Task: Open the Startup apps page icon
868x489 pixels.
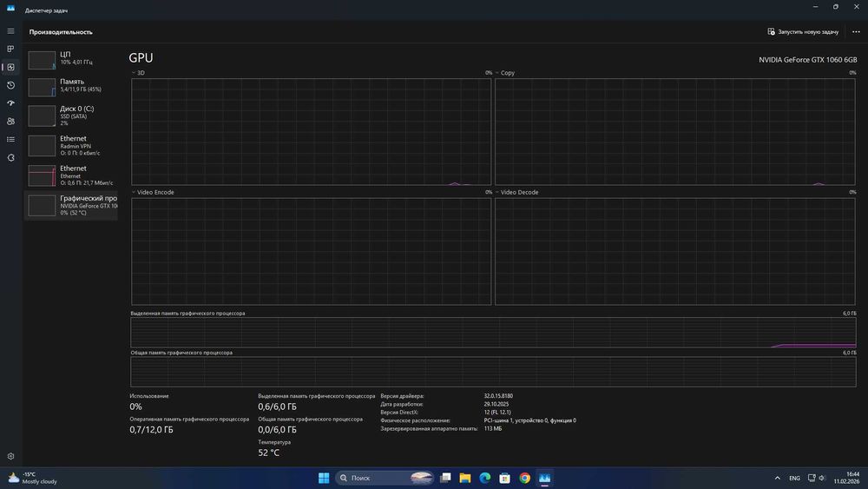Action: pyautogui.click(x=10, y=103)
